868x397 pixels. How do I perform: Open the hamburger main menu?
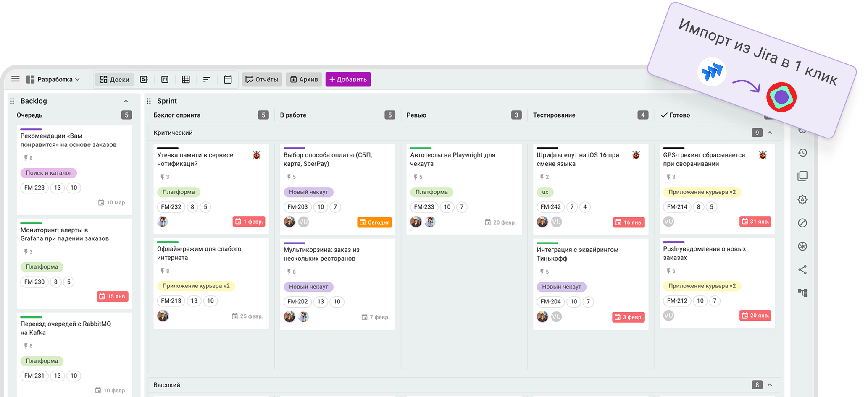16,79
